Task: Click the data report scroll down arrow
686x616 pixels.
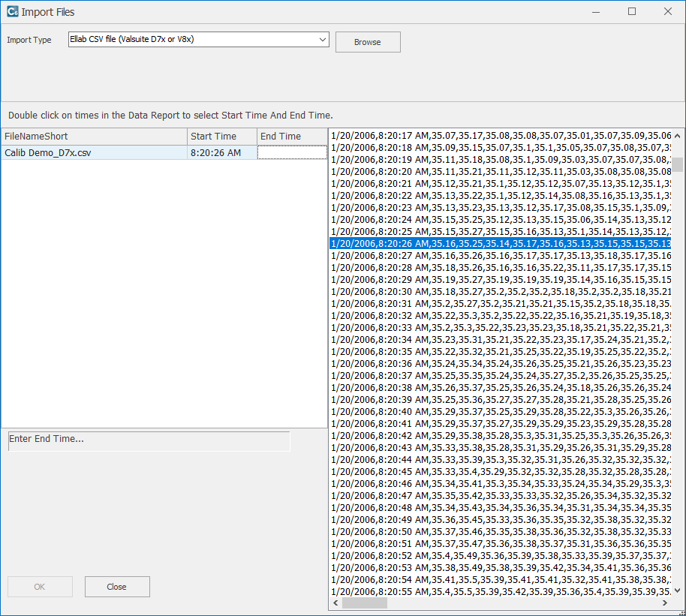Action: [677, 590]
